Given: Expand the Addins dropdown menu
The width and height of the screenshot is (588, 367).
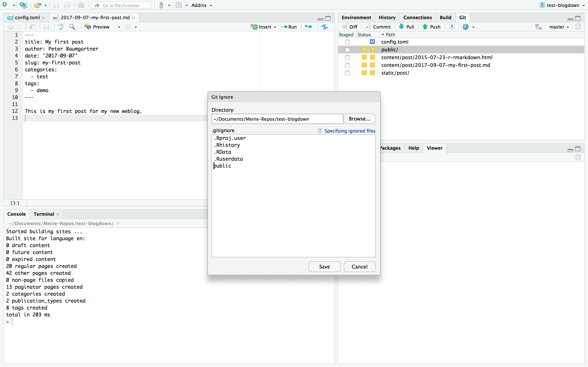Looking at the screenshot, I should [202, 5].
